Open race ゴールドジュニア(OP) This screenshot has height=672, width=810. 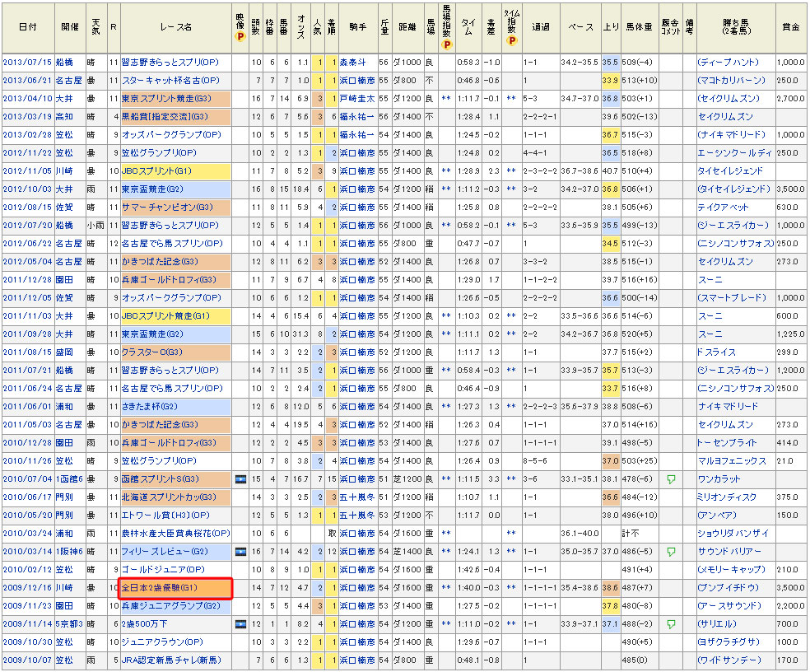(163, 570)
